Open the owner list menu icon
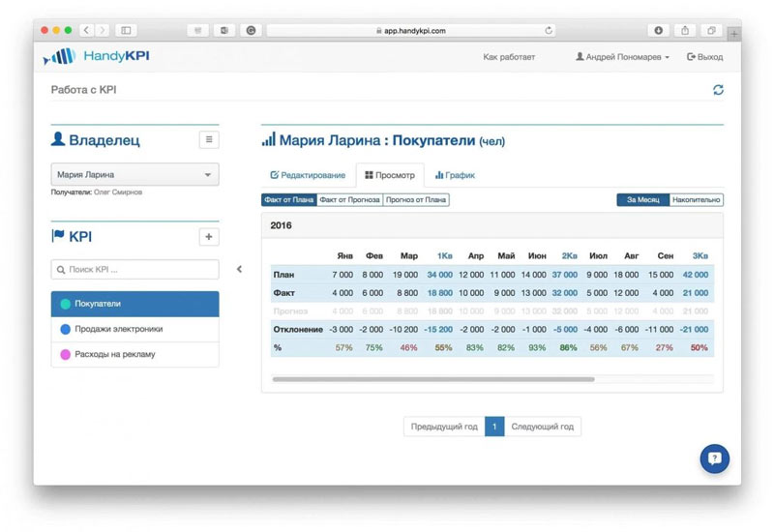The image size is (774, 532). [209, 139]
